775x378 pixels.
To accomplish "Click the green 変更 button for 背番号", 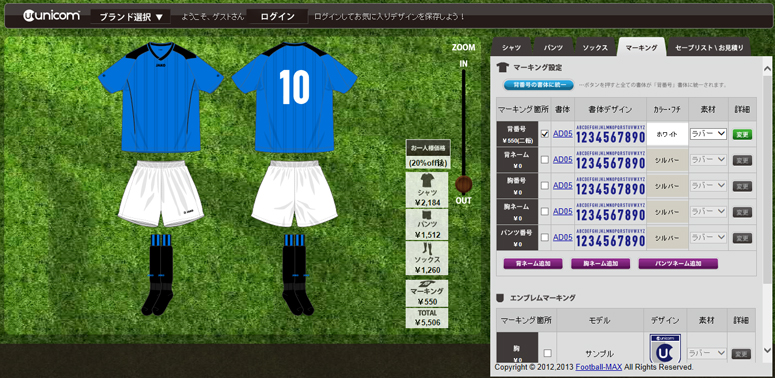I will (742, 134).
